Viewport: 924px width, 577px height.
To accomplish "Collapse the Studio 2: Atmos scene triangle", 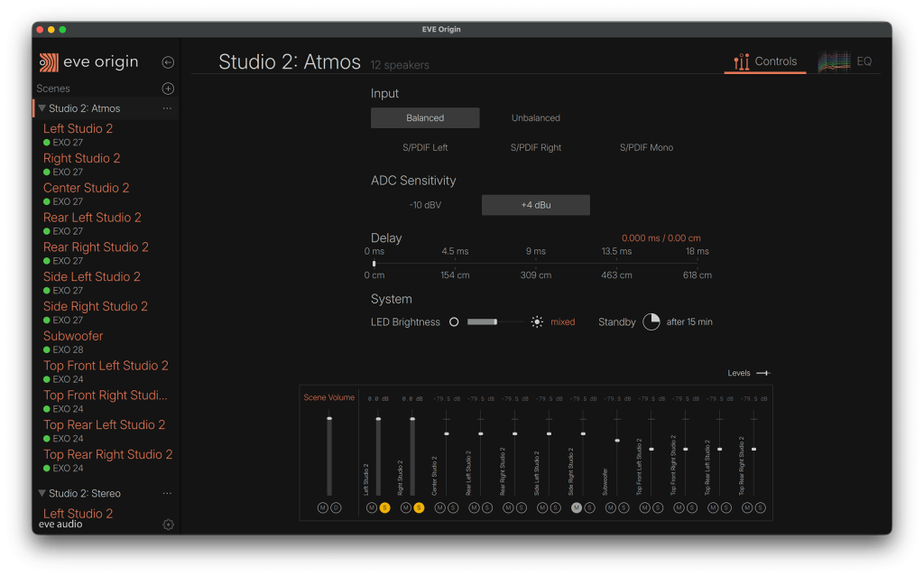I will 42,108.
